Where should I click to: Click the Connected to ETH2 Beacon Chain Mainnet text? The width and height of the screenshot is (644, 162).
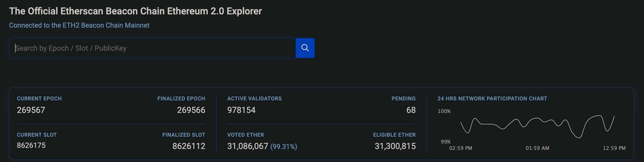tap(79, 25)
